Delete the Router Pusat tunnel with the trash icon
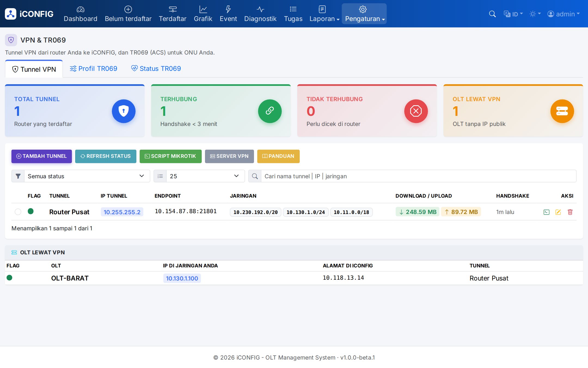The image size is (588, 368). click(570, 212)
